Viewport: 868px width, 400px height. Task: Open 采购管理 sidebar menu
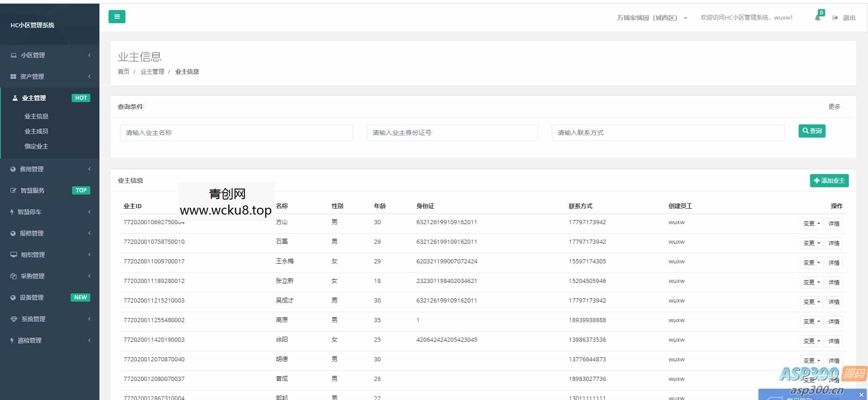tap(50, 276)
